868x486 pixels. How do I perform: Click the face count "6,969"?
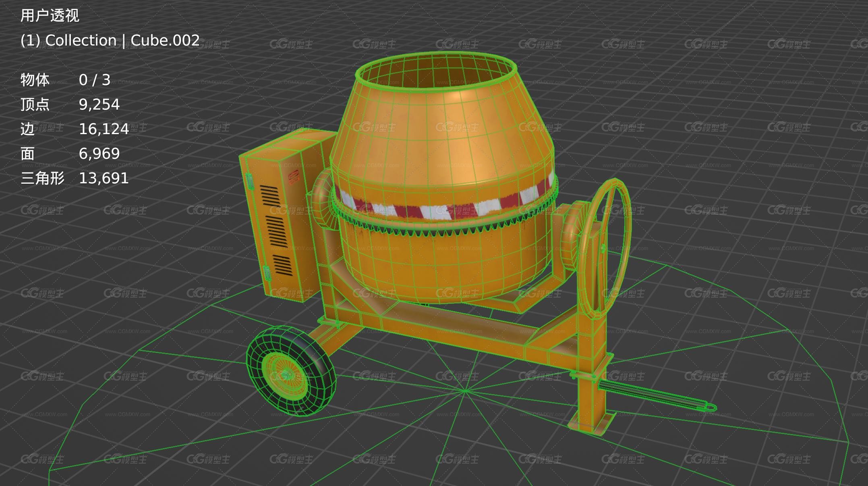click(99, 154)
